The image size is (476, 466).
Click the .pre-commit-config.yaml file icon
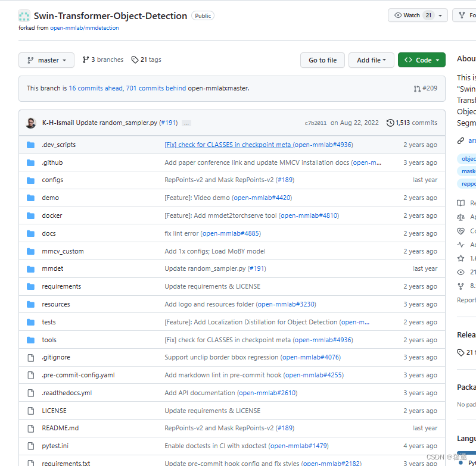pyautogui.click(x=30, y=376)
